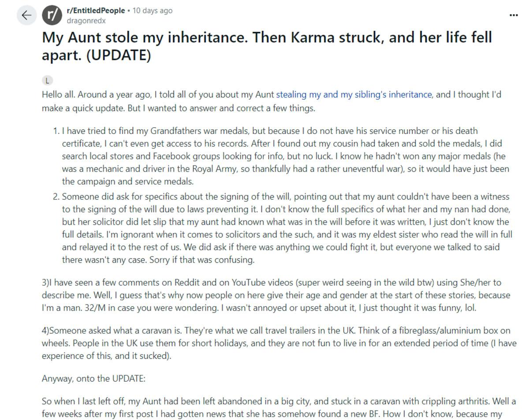
Task: Click the back arrow button
Action: (x=26, y=15)
